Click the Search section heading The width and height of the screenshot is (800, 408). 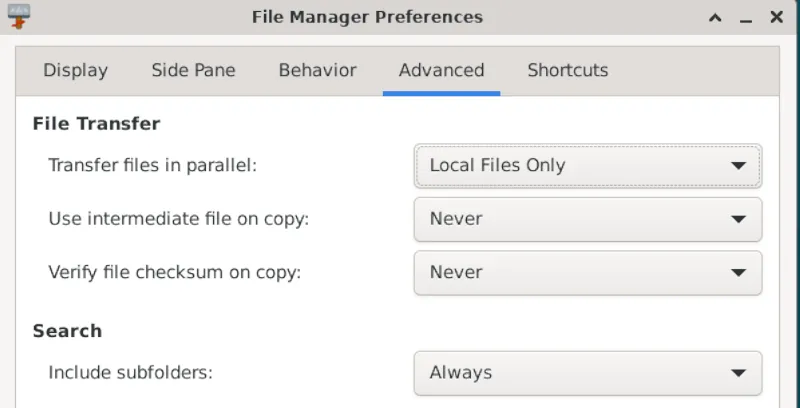pyautogui.click(x=67, y=331)
